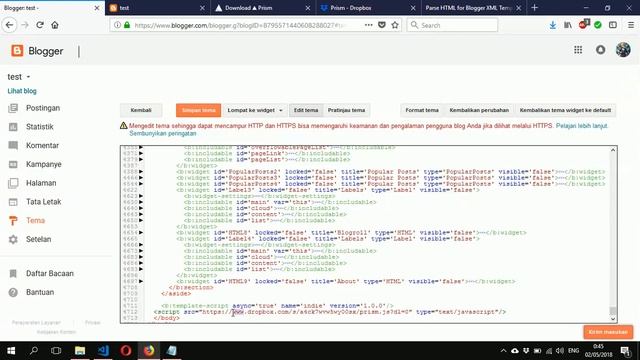Image resolution: width=640 pixels, height=360 pixels.
Task: Open the ad blocker extension
Action: pos(584,24)
